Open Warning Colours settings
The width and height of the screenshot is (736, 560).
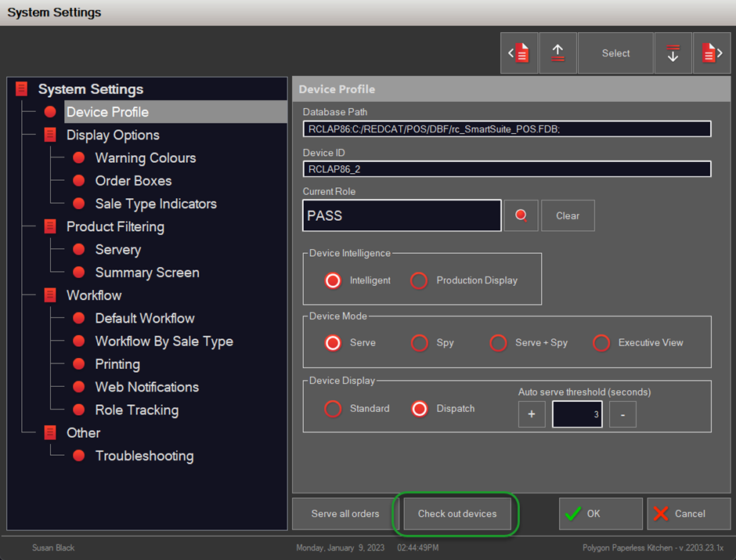point(146,157)
